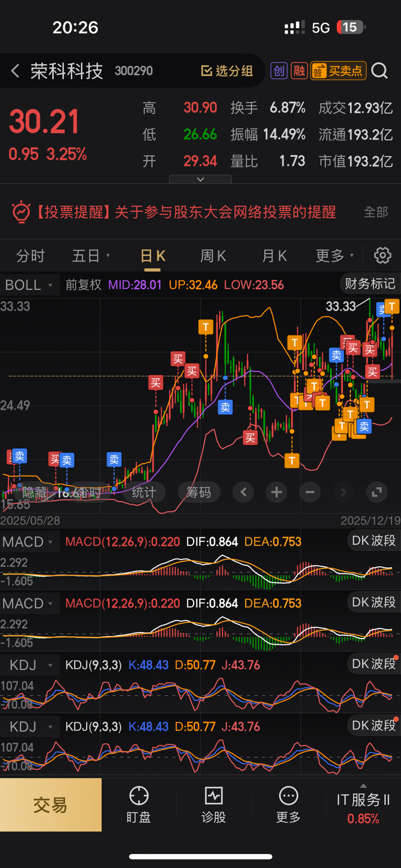Tap the current price 30.21
The image size is (401, 868).
(44, 122)
